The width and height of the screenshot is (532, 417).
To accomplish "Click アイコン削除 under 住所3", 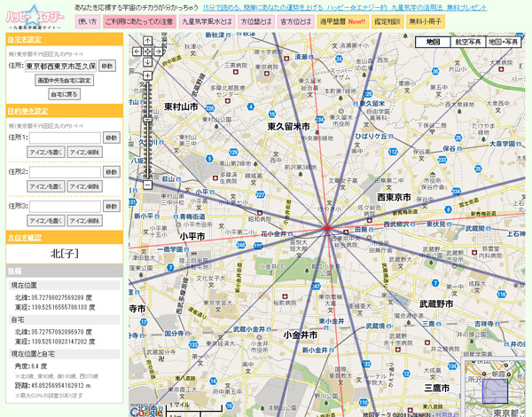I will click(x=84, y=221).
